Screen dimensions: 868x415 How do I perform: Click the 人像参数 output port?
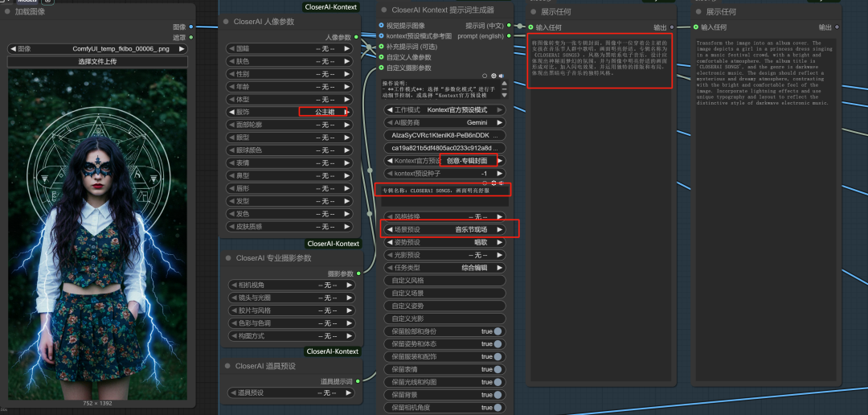pyautogui.click(x=356, y=37)
